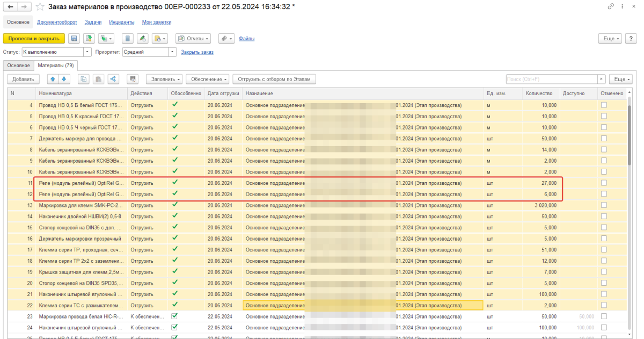Screen dimensions: 644x339
Task: Click the Провести и закрыть button
Action: tap(34, 39)
